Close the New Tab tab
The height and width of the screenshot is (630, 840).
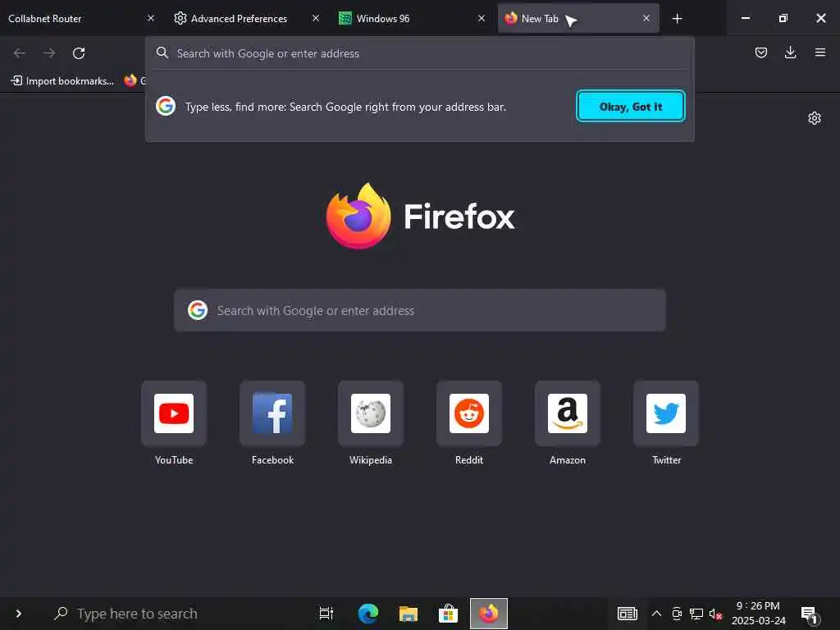pyautogui.click(x=646, y=18)
